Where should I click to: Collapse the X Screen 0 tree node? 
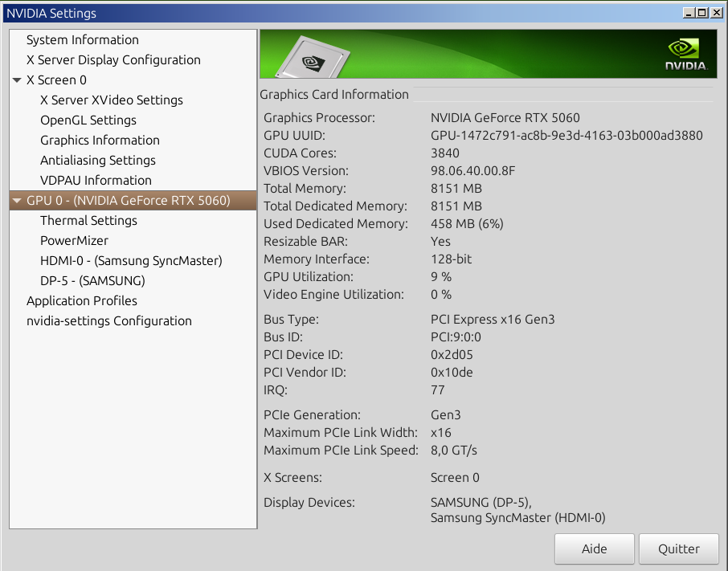(18, 80)
